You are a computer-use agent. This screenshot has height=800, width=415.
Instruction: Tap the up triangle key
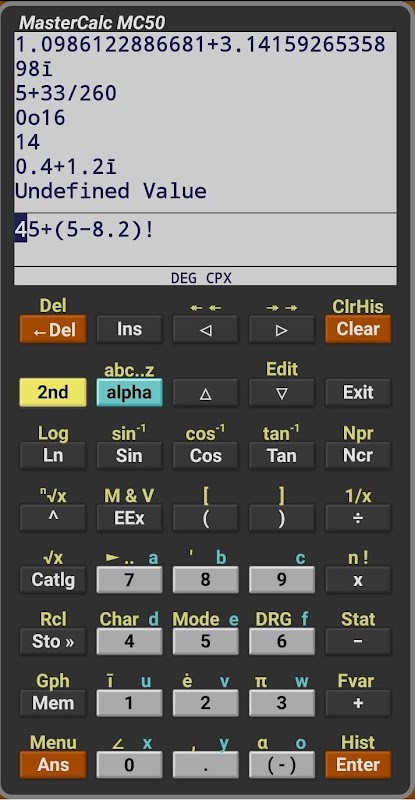[x=205, y=393]
